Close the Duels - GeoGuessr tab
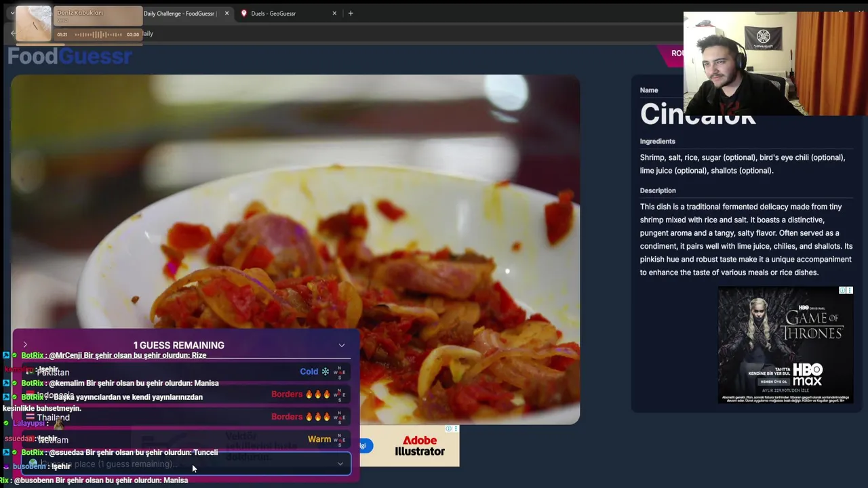Screen dimensions: 868x488 (x=334, y=13)
